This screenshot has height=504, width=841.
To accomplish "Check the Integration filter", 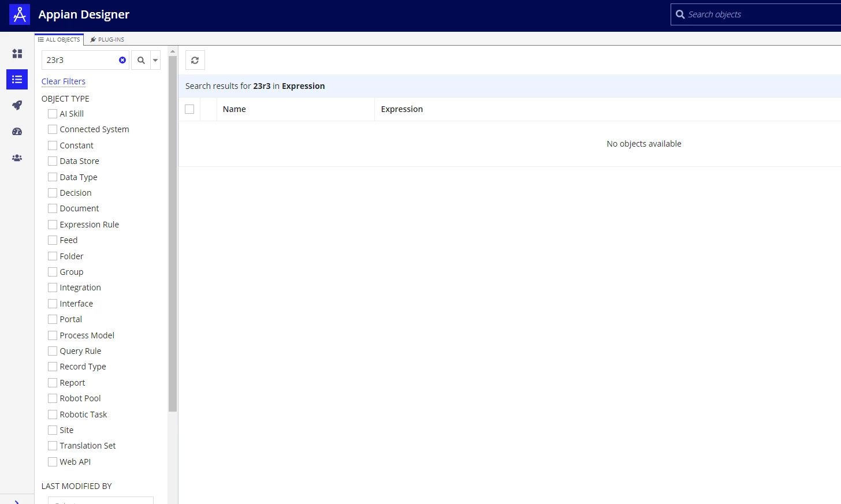I will click(53, 288).
